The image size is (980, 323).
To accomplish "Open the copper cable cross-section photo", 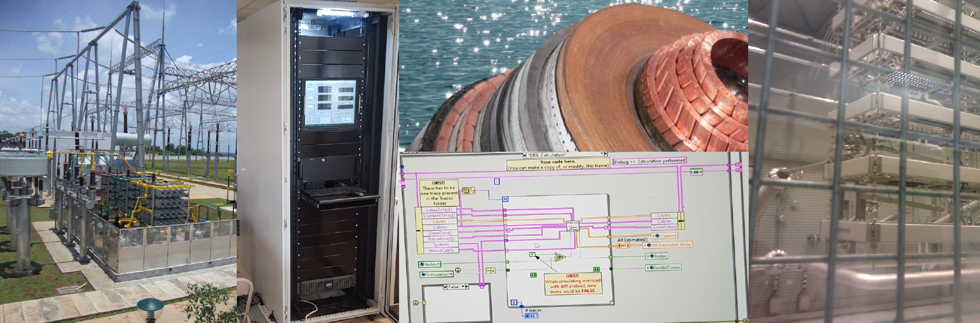I will 573,76.
